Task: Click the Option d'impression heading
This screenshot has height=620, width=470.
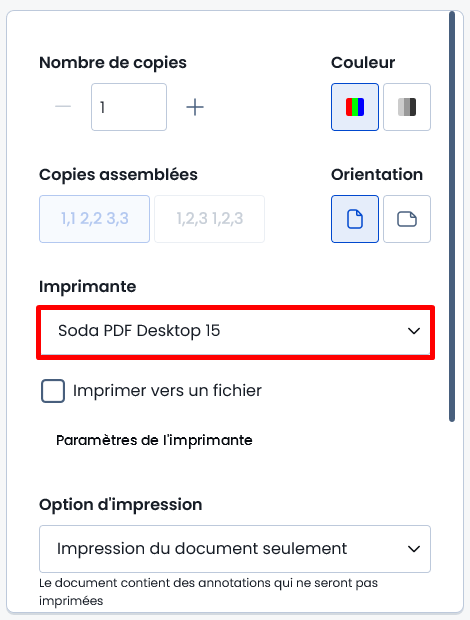Action: coord(121,505)
